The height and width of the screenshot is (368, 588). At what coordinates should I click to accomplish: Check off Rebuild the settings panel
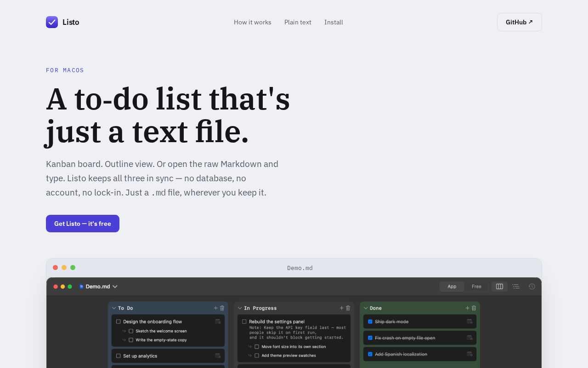coord(244,322)
